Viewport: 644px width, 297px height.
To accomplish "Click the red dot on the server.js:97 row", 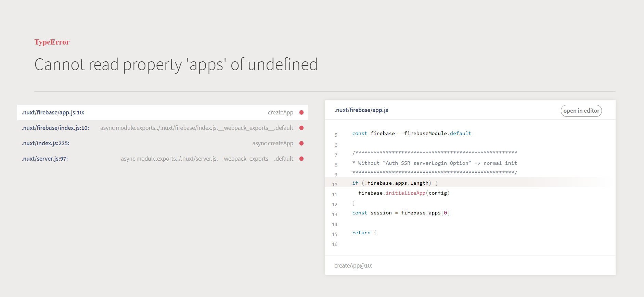I will click(301, 159).
